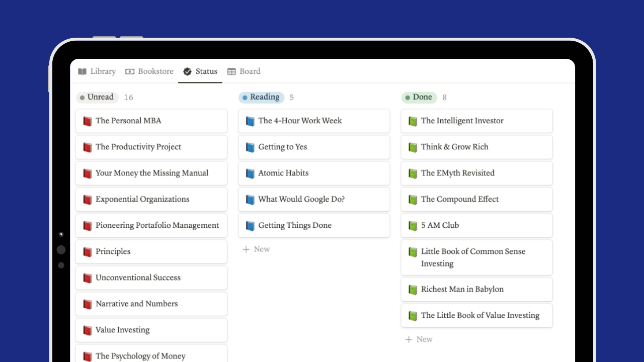
Task: Open The Personal MBA card
Action: click(x=151, y=121)
